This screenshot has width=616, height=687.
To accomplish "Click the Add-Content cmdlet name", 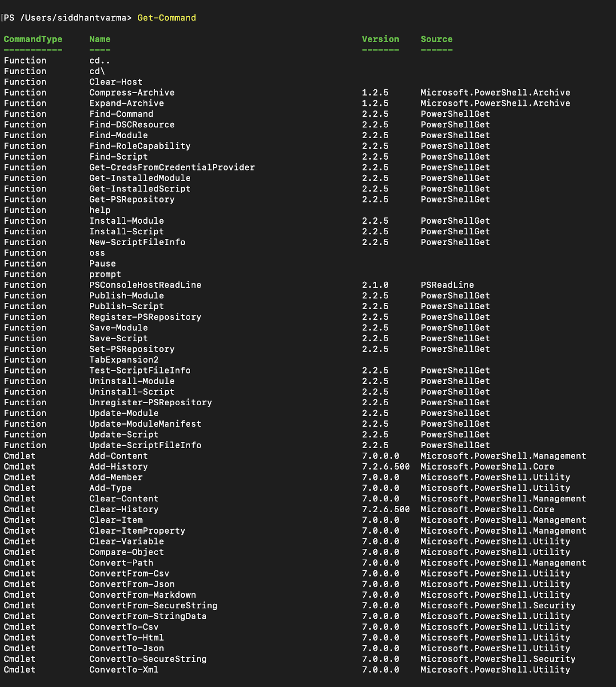I will pos(119,456).
